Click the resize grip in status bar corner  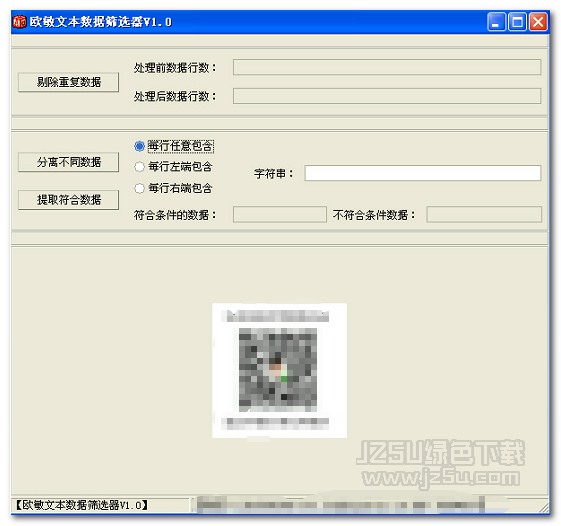[x=543, y=508]
